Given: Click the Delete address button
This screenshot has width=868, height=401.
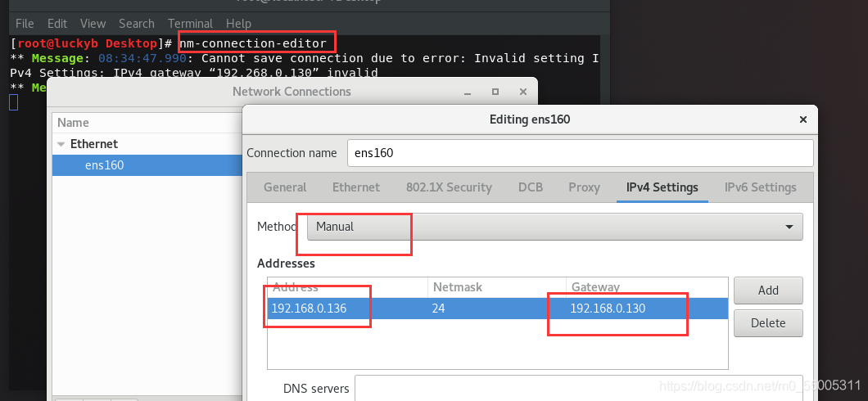Looking at the screenshot, I should [768, 323].
